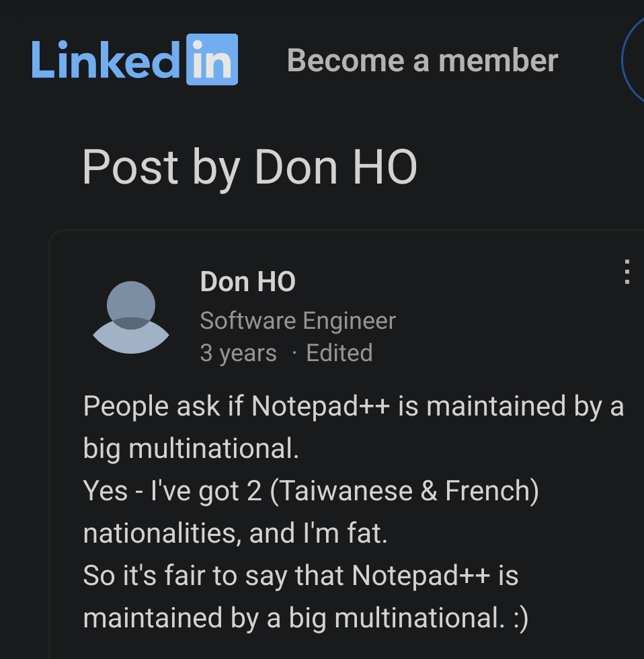This screenshot has height=659, width=644.
Task: Click 'maintained by a big multinational' last line
Action: click(x=292, y=618)
